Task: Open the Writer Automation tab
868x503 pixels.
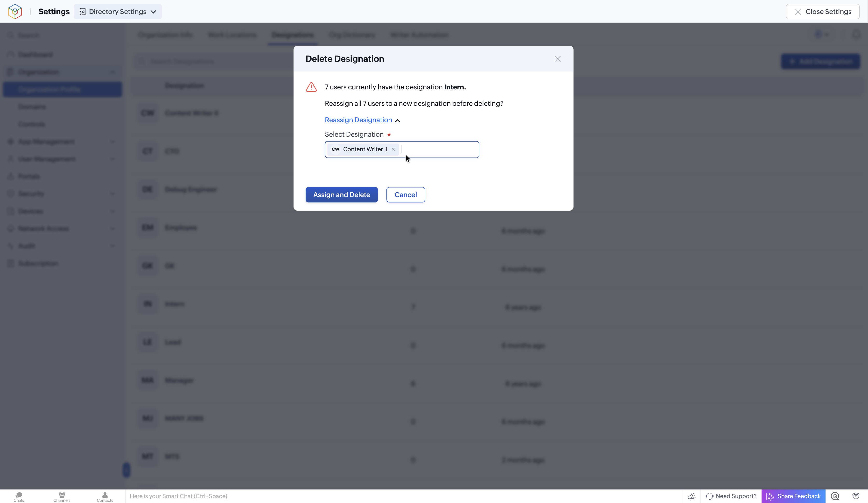Action: 419,35
